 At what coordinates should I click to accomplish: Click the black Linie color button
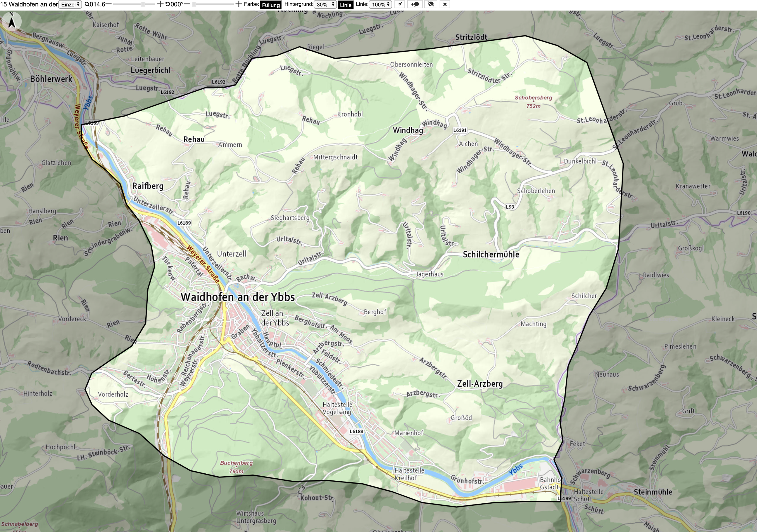tap(346, 5)
